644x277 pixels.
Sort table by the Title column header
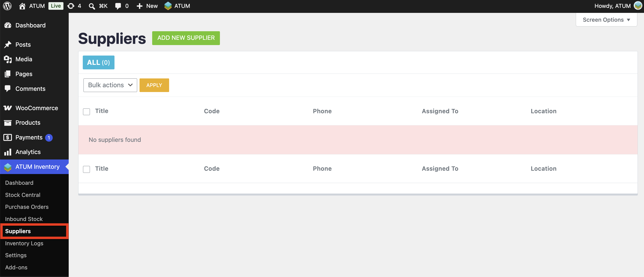pos(102,111)
